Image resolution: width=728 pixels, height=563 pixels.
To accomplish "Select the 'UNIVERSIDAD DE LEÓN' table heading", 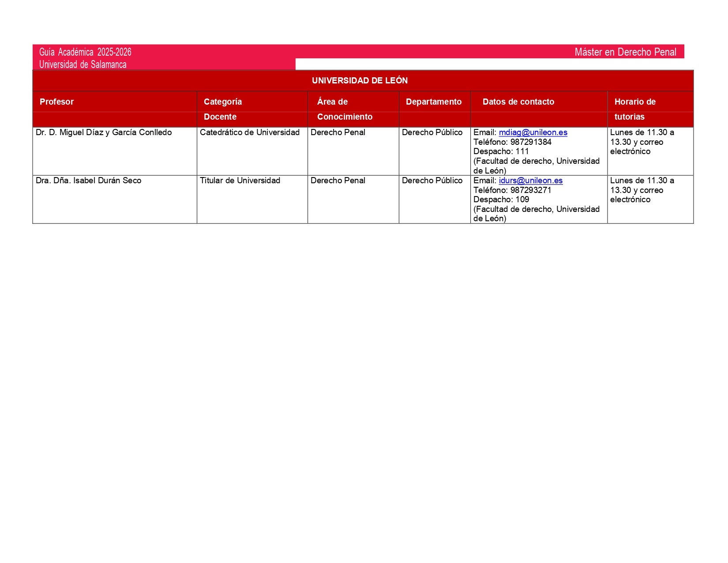I will pyautogui.click(x=360, y=81).
